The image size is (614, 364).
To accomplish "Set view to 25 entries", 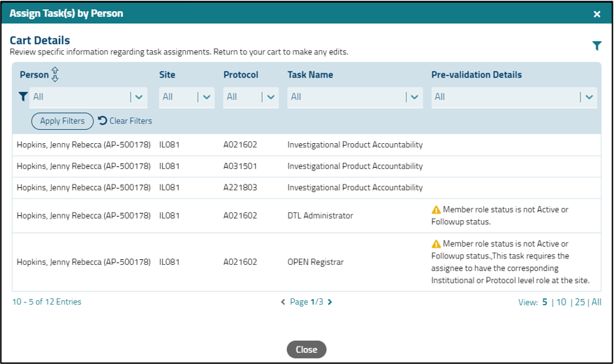I will point(580,302).
